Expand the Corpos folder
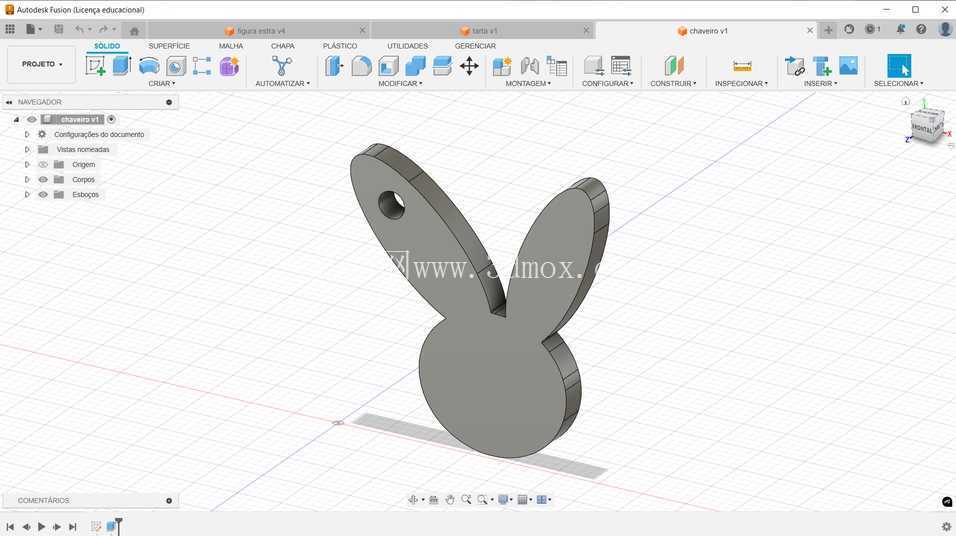The image size is (956, 536). pos(27,179)
